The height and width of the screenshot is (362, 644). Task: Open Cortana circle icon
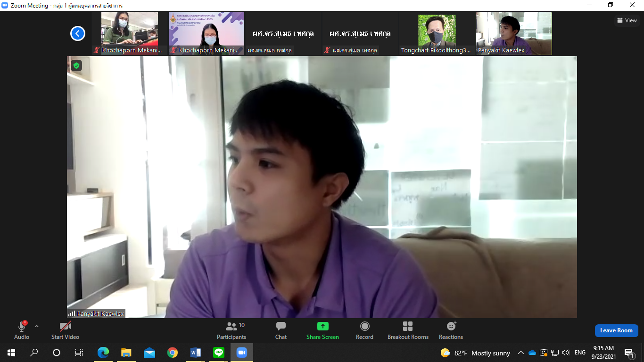[57, 353]
